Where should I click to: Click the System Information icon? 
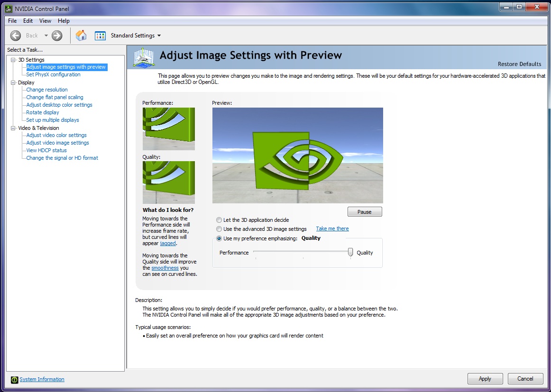14,380
